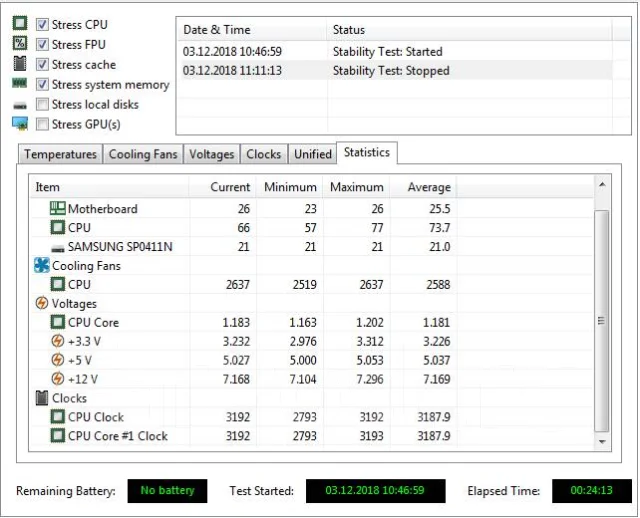Click the Stress system memory RAM icon
Viewport: 640px width, 518px height.
[x=20, y=84]
